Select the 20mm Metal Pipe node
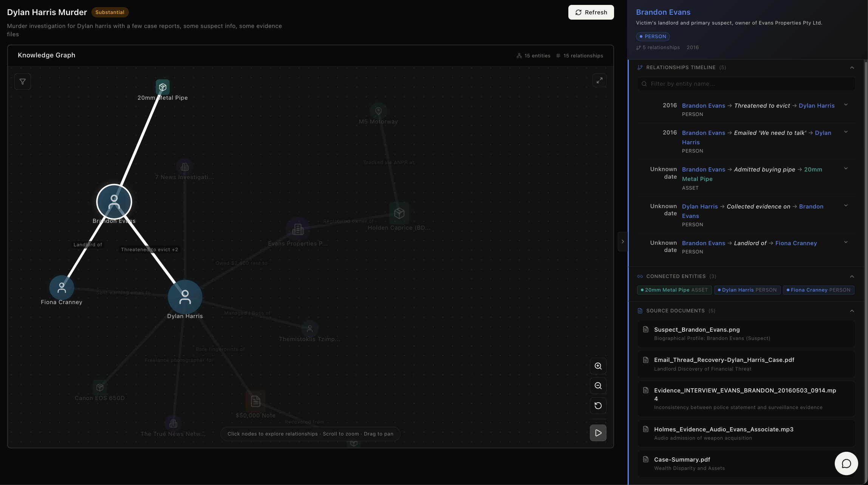The image size is (868, 485). (162, 87)
